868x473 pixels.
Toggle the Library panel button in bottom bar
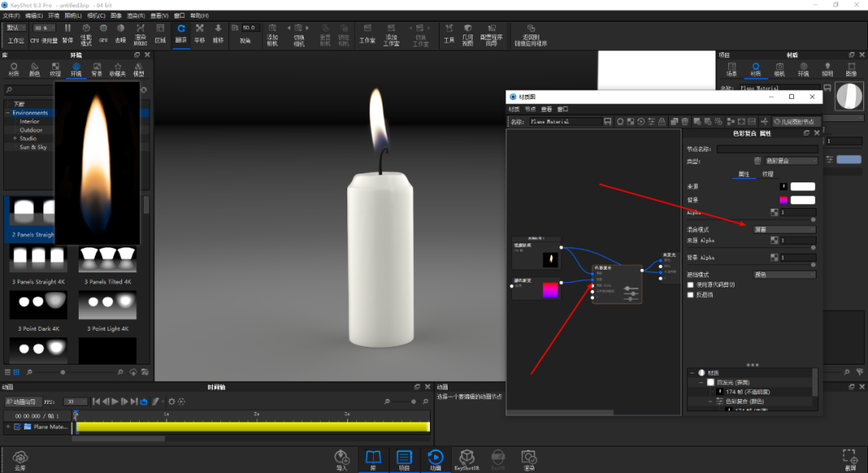(373, 459)
